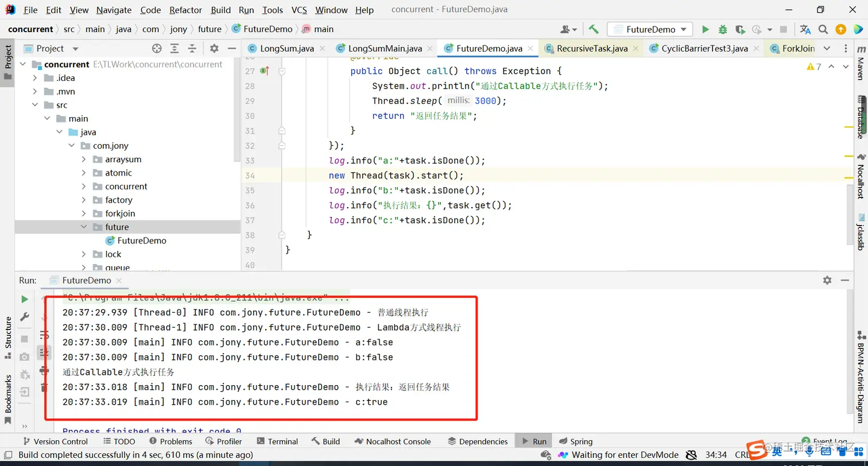Image resolution: width=868 pixels, height=466 pixels.
Task: Open Run panel gear options
Action: tap(827, 280)
